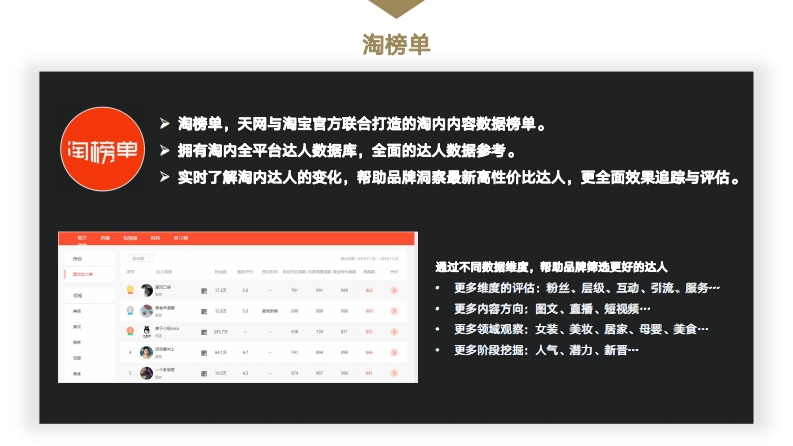Click the 淘指数 value 860

coord(369,311)
